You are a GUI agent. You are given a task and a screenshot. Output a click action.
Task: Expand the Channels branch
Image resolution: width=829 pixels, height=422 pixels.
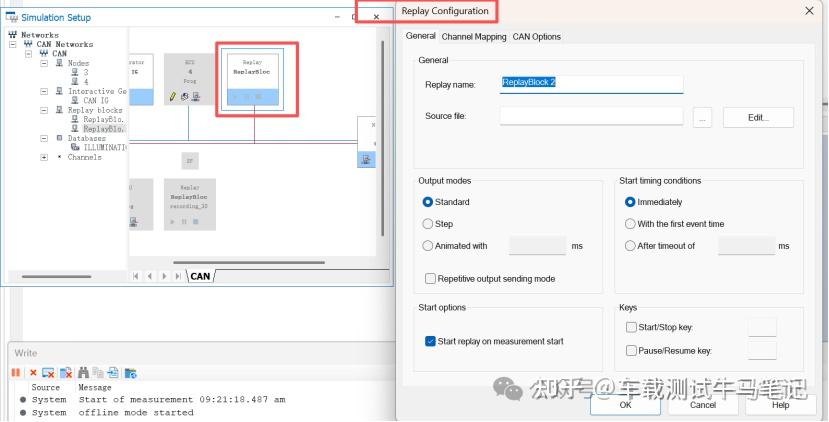[x=44, y=157]
